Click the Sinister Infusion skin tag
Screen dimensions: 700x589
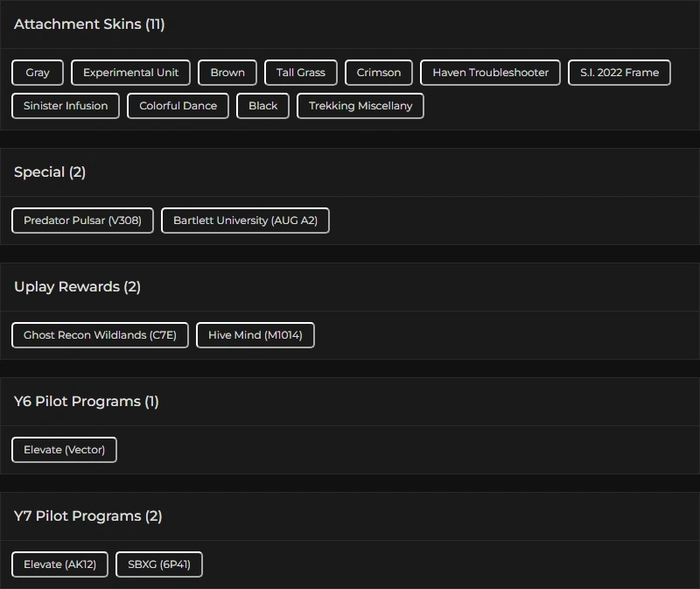point(66,106)
